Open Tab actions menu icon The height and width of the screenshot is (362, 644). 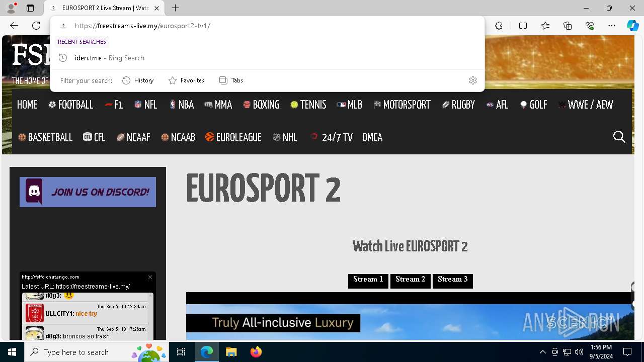[30, 8]
